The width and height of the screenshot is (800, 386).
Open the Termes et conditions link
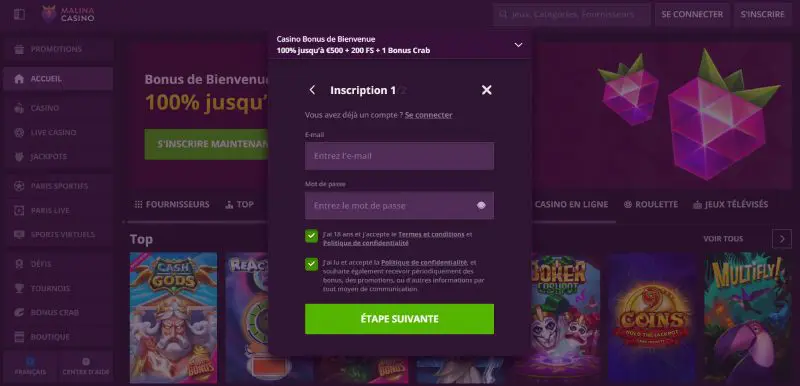[x=431, y=235]
